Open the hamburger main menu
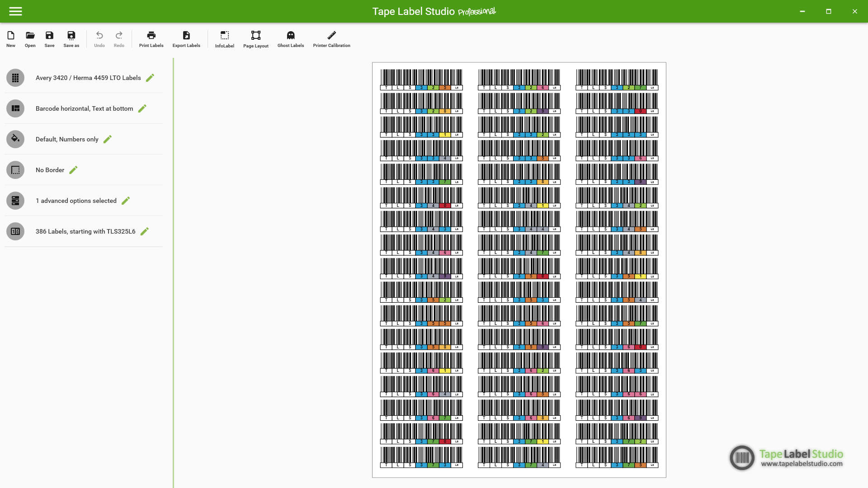 pyautogui.click(x=15, y=11)
